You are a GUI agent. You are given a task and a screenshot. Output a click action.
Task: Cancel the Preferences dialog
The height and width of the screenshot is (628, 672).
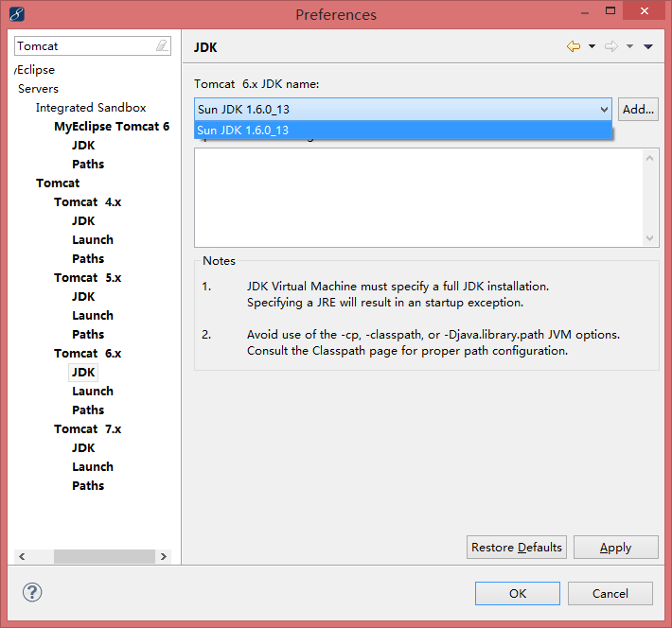(x=610, y=593)
